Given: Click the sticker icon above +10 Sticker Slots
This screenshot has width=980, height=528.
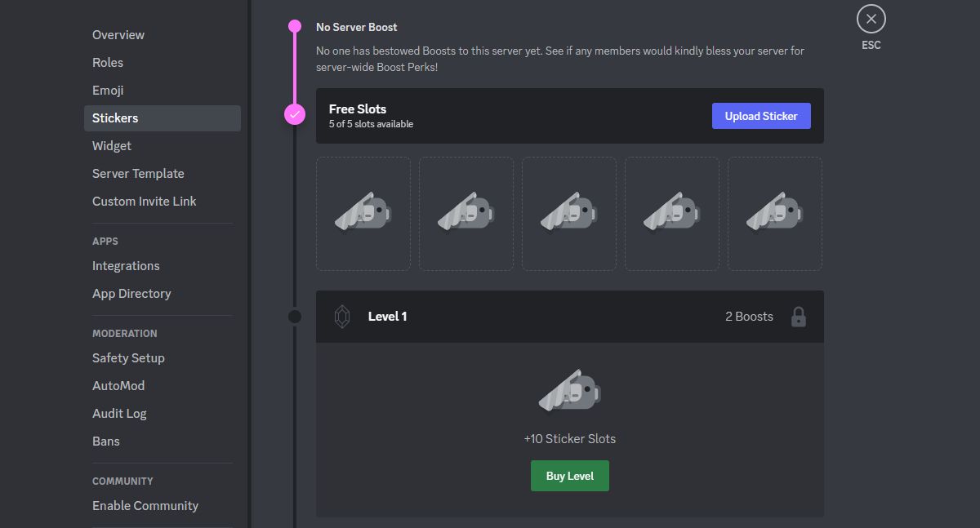Looking at the screenshot, I should coord(569,391).
